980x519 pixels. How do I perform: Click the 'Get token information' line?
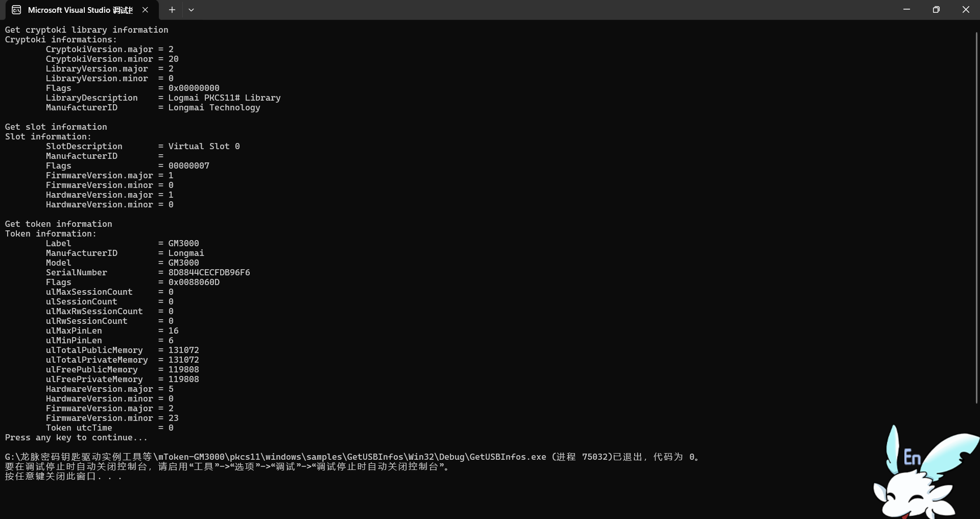point(59,224)
